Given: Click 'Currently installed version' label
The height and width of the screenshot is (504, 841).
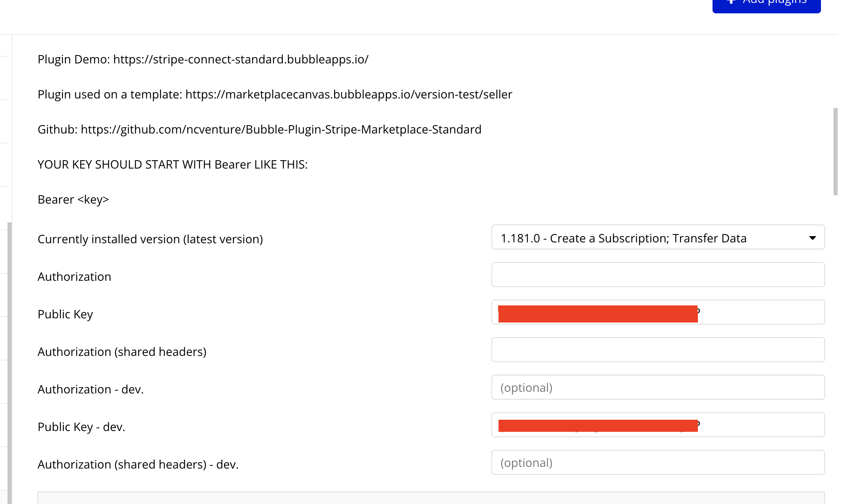Looking at the screenshot, I should (150, 239).
